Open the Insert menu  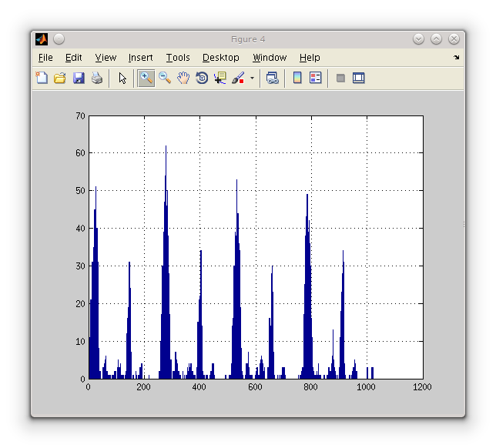click(x=140, y=58)
